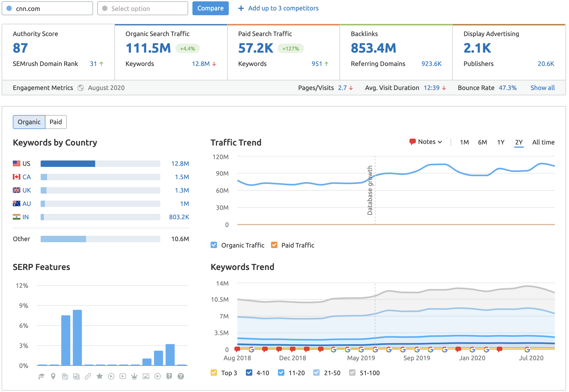This screenshot has height=392, width=569.
Task: Select the 6M time range
Action: click(x=482, y=142)
